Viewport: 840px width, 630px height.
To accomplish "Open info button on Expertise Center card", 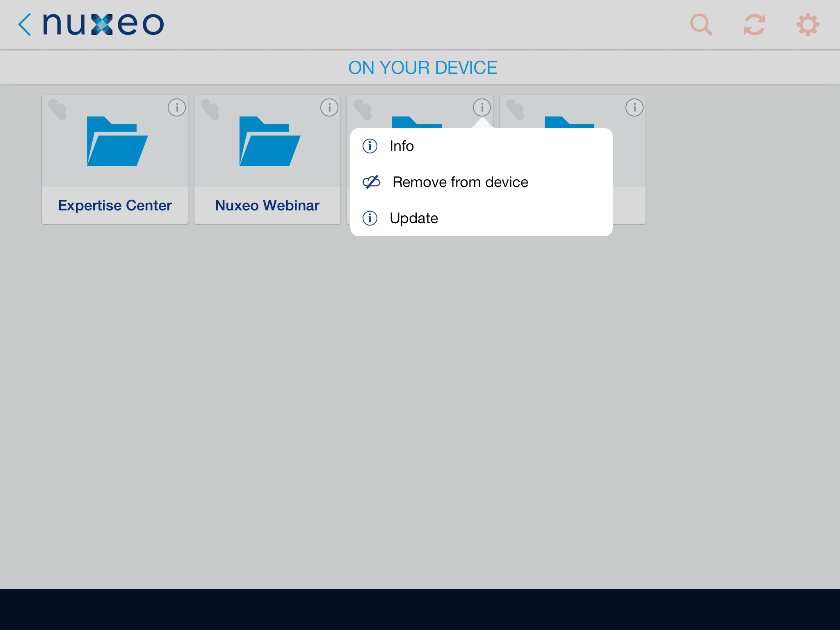I will (x=177, y=107).
